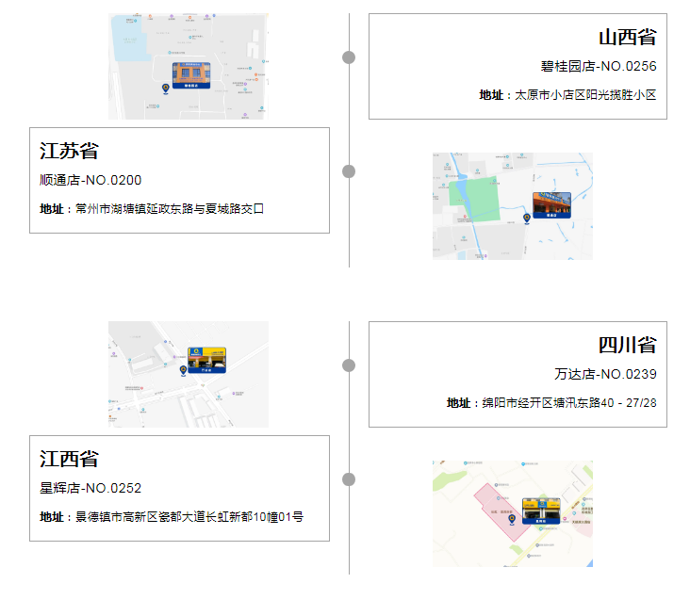Open the store photo on the 碧桂园店 map
The width and height of the screenshot is (690, 616).
(x=191, y=73)
